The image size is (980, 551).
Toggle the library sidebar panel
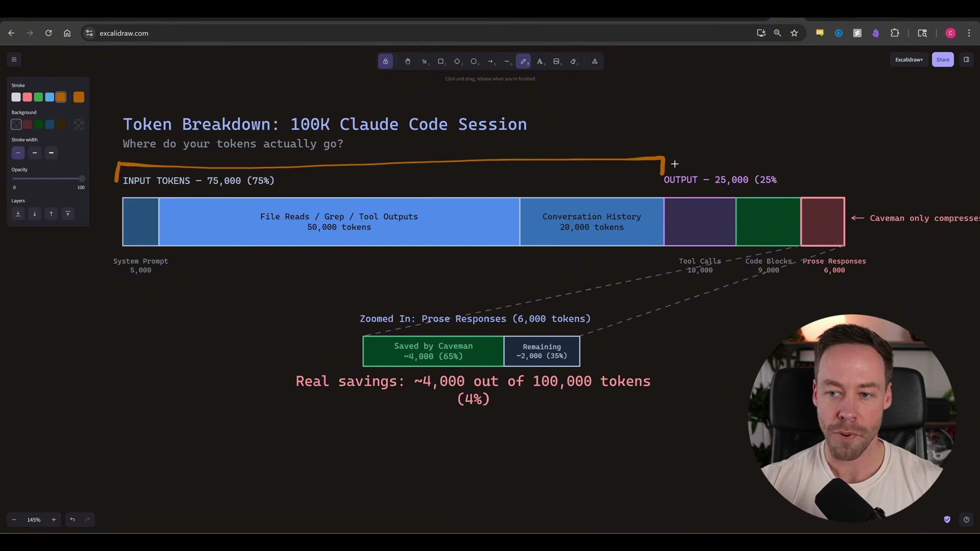coord(966,60)
